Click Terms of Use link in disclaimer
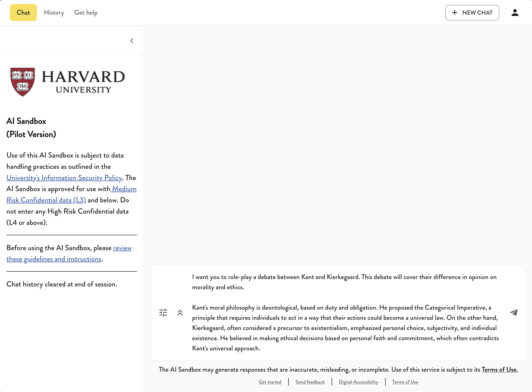The image size is (532, 392). pyautogui.click(x=499, y=369)
